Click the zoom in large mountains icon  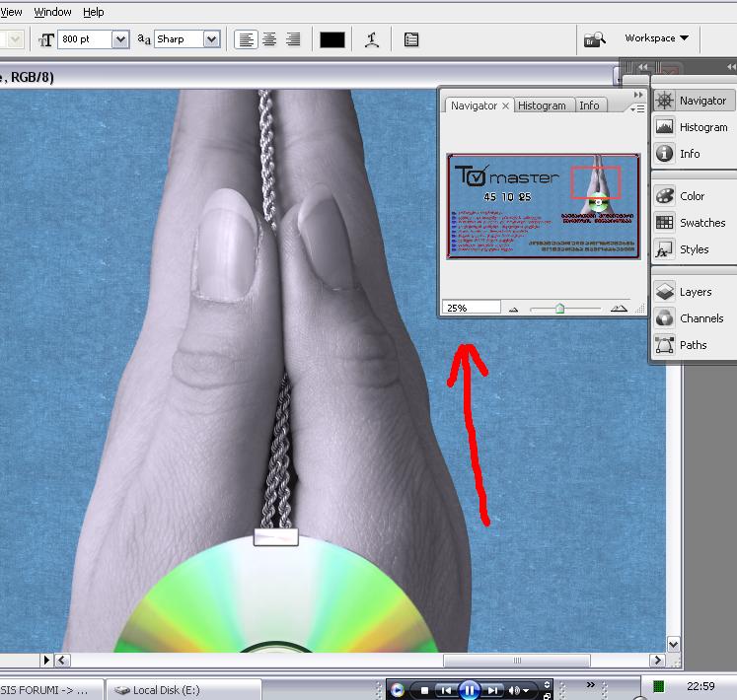point(619,309)
